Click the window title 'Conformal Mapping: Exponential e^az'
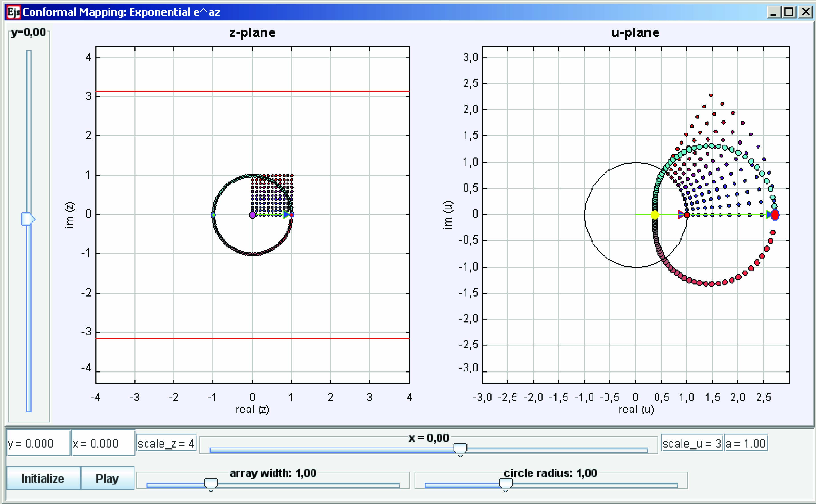Viewport: 816px width, 504px height. [121, 12]
